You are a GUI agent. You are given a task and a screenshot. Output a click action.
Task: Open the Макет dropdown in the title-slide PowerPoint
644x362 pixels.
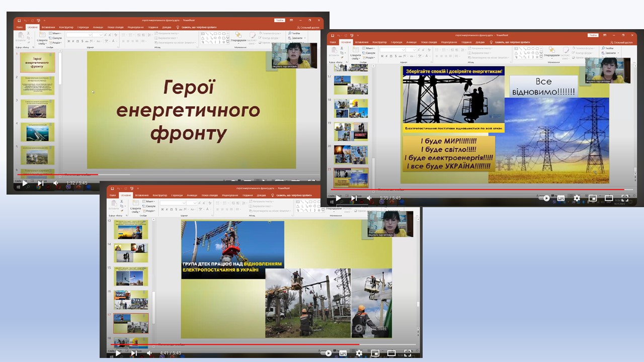point(55,33)
